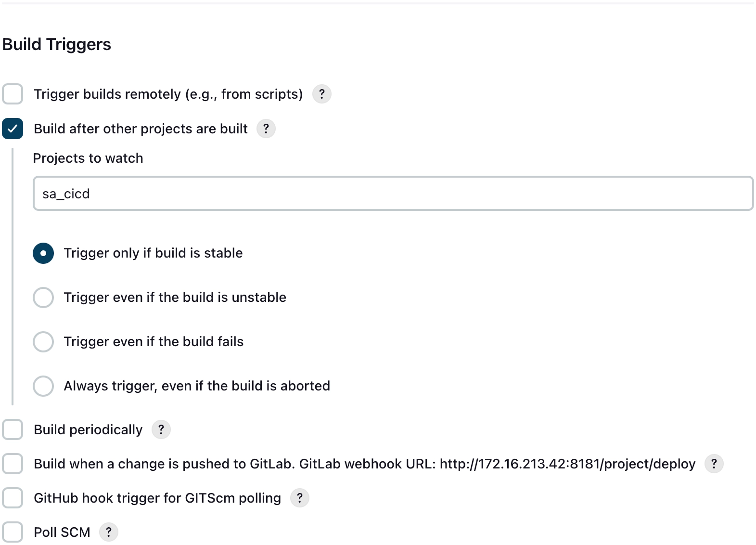Enable GitHub hook trigger for GITScm polling
Screen dimensions: 756x545
point(13,498)
